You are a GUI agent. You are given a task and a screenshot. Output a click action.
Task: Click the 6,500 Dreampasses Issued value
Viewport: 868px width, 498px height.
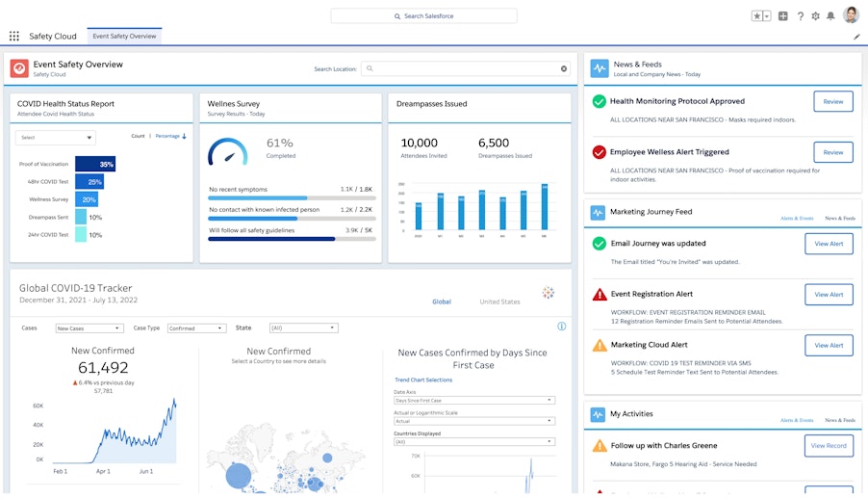(x=494, y=143)
